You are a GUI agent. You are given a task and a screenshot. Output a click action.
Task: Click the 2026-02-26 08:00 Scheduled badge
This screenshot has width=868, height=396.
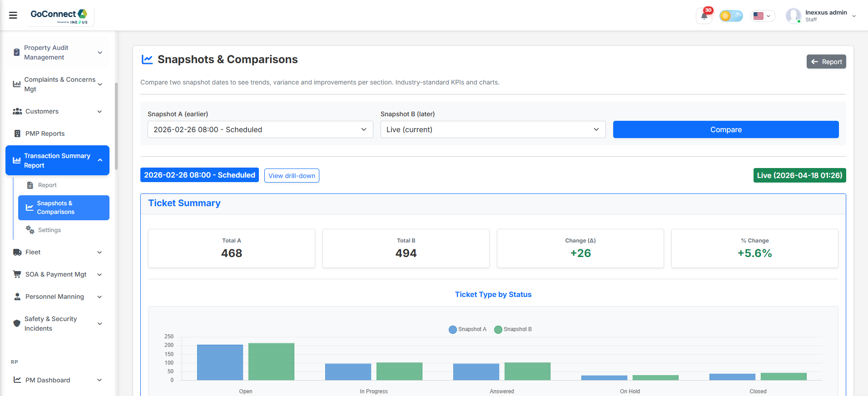pyautogui.click(x=199, y=175)
